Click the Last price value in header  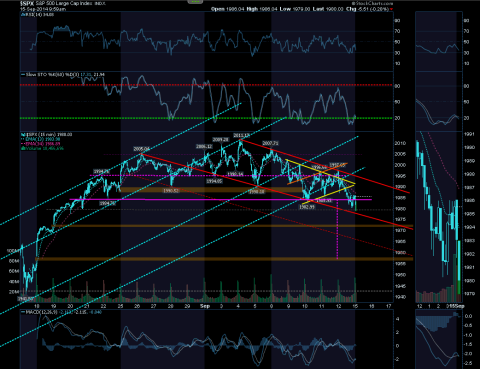[334, 9]
